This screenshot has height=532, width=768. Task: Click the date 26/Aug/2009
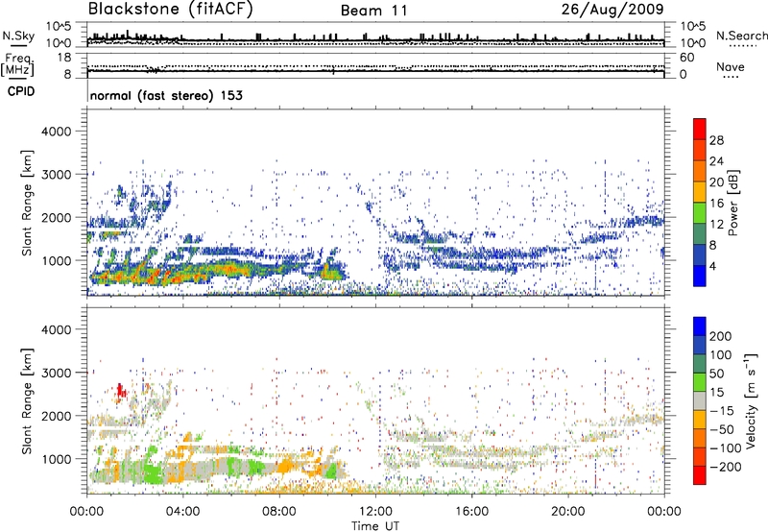pyautogui.click(x=612, y=10)
